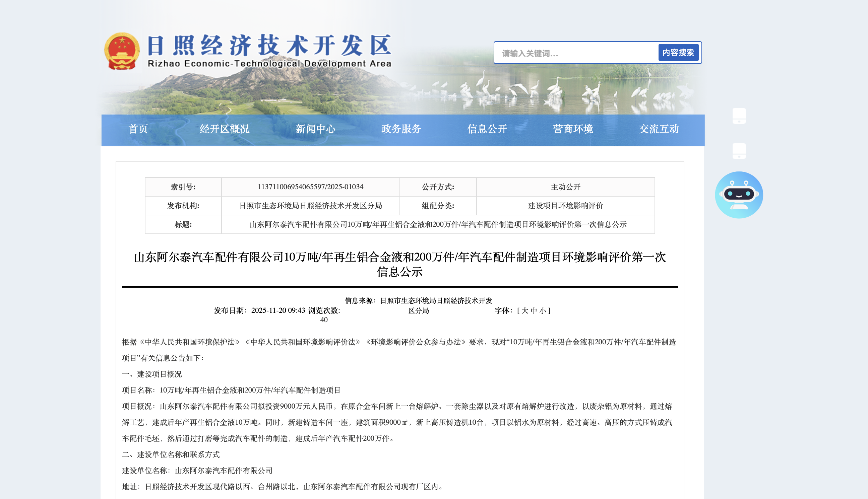Open the 信息公开 menu item
The image size is (868, 499).
[x=487, y=129]
